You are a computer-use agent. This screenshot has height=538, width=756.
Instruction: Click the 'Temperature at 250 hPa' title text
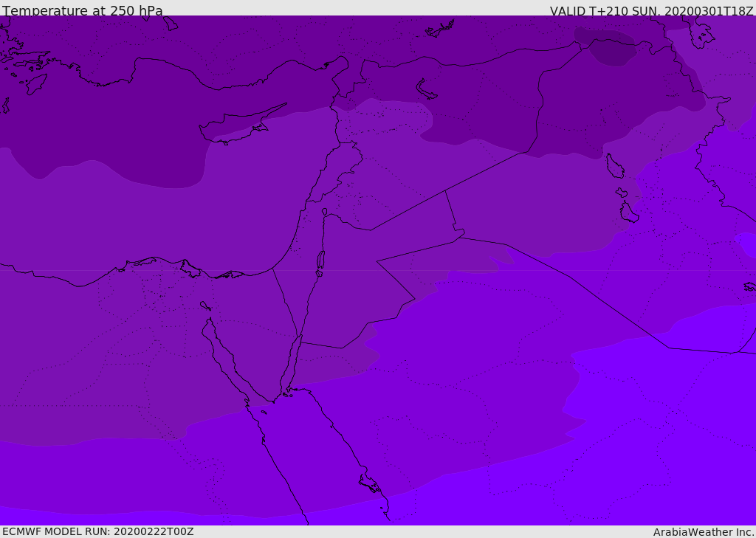83,10
